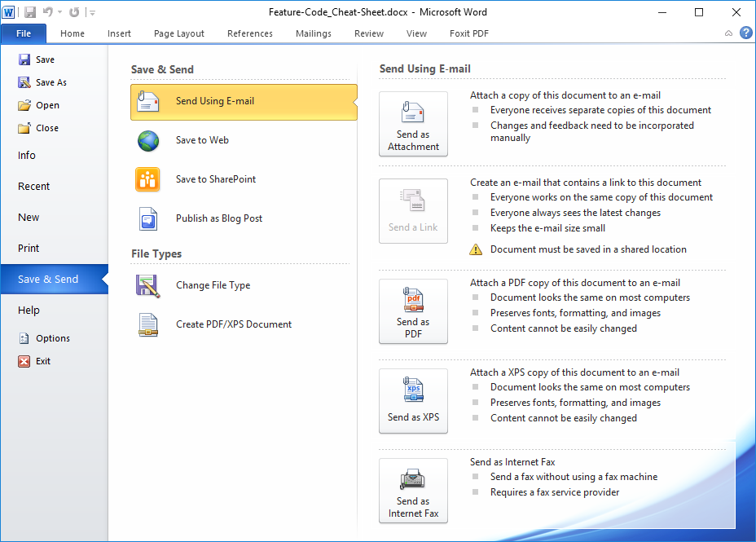The height and width of the screenshot is (542, 756).
Task: Switch to the Mailings ribbon tab
Action: [x=314, y=33]
